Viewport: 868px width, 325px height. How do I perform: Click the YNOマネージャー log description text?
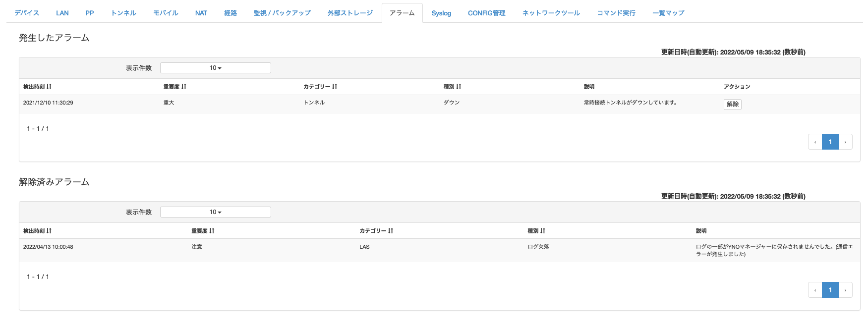[x=774, y=250]
